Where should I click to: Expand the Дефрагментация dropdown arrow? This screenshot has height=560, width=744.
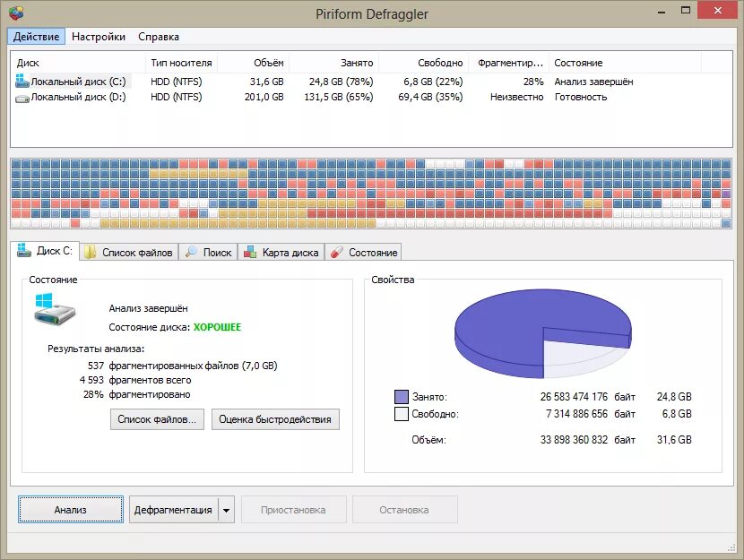click(226, 510)
